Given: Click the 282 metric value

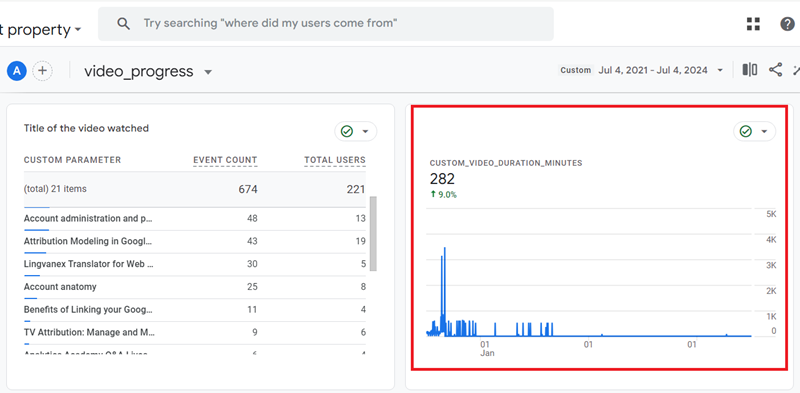Looking at the screenshot, I should pos(442,179).
